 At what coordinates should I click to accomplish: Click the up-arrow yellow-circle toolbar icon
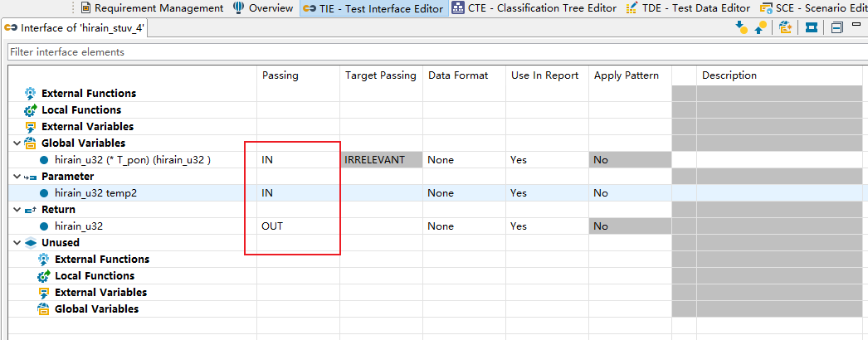[761, 27]
